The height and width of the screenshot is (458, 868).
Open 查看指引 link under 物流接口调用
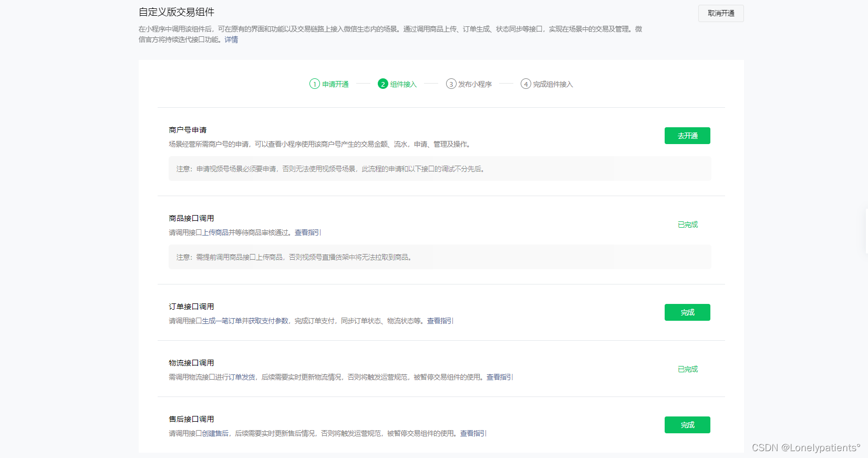tap(500, 377)
